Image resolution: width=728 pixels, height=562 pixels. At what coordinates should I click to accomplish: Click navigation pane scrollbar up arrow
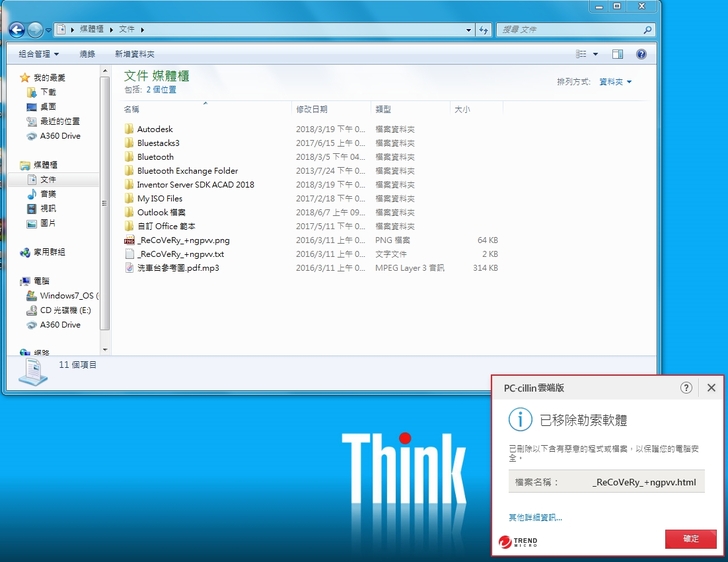[105, 71]
